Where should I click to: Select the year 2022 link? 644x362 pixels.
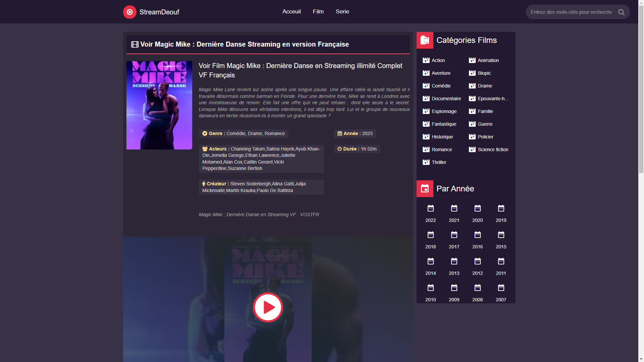click(x=431, y=220)
